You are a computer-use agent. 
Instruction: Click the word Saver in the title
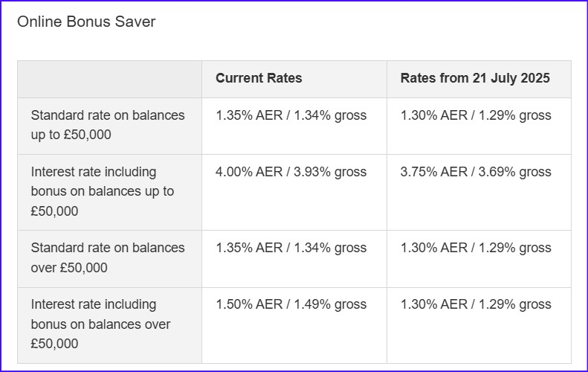click(x=135, y=22)
